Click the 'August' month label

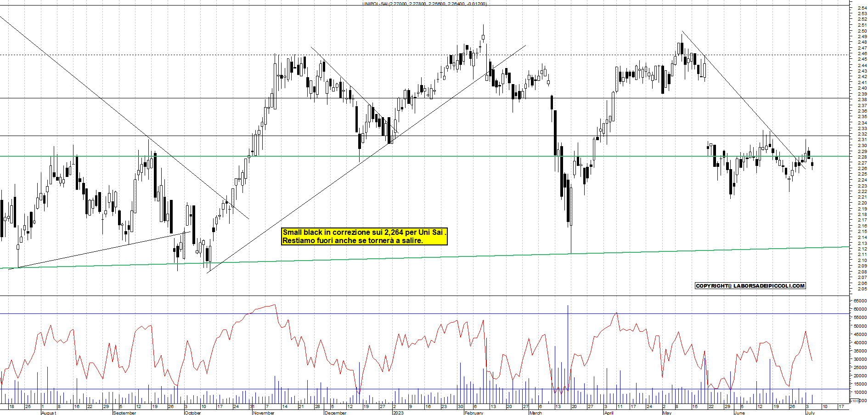[49, 413]
